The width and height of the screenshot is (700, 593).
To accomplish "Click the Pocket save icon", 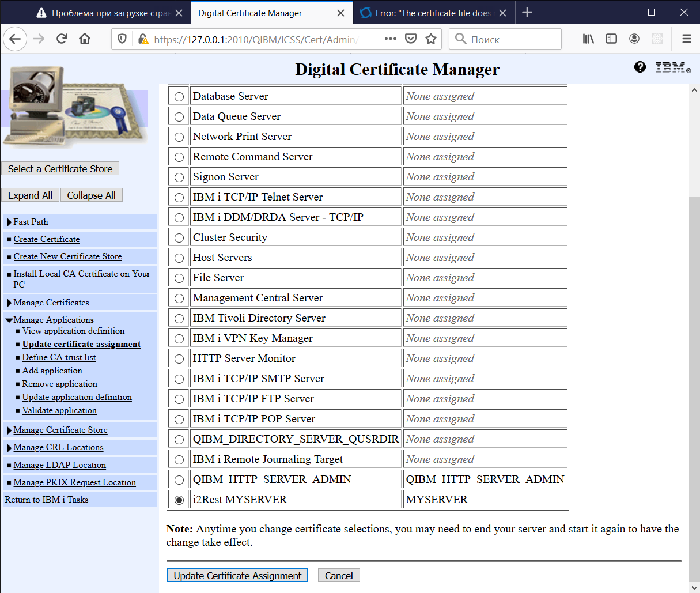I will (x=411, y=39).
